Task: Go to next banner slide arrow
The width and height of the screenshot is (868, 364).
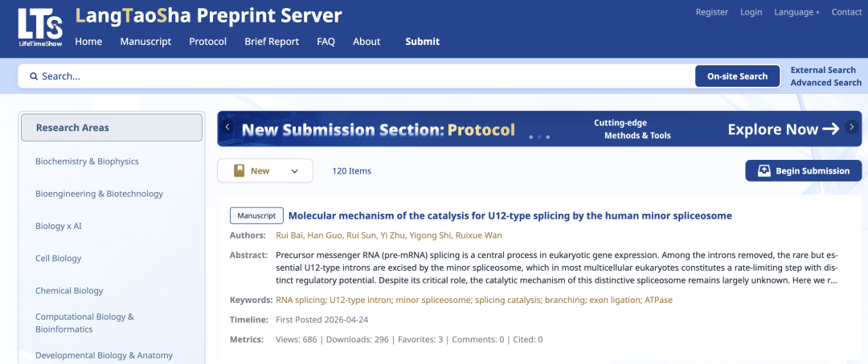Action: click(x=852, y=127)
